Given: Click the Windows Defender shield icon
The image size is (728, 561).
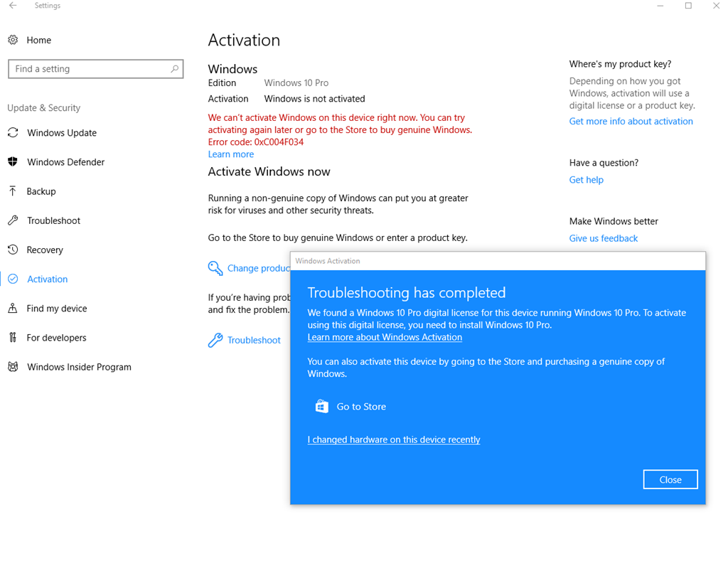Looking at the screenshot, I should [13, 161].
